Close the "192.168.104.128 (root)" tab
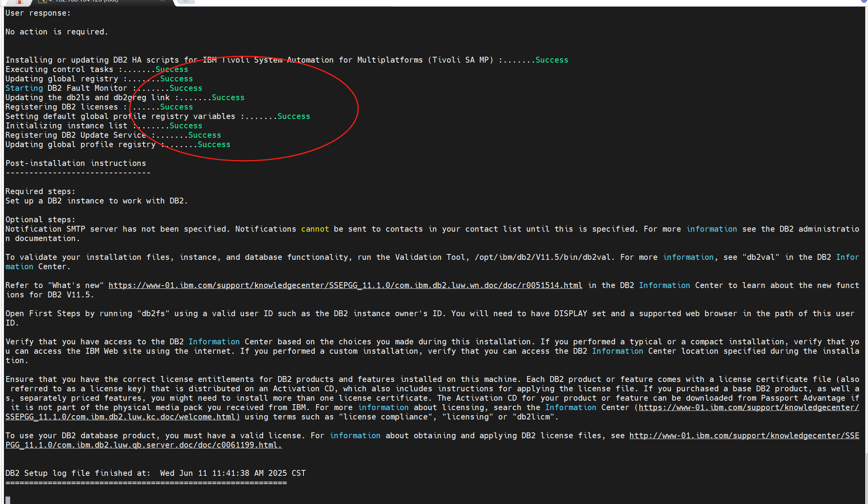This screenshot has height=504, width=868. click(x=163, y=1)
